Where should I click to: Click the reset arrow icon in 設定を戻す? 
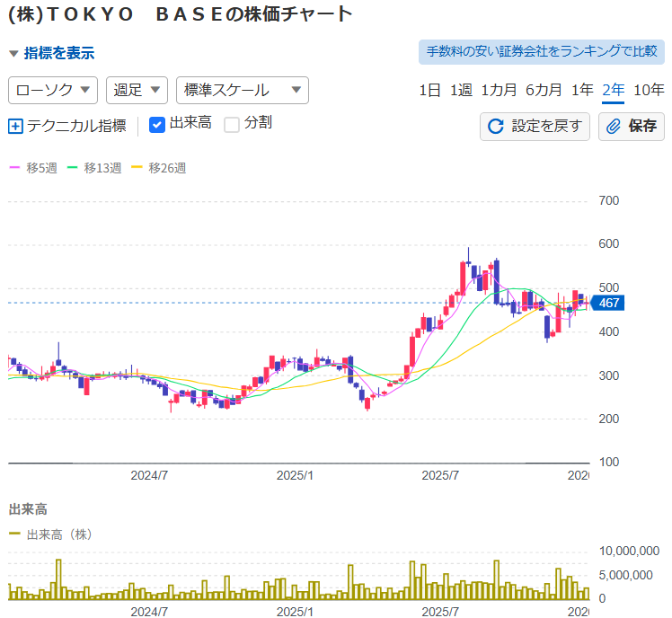tap(495, 126)
